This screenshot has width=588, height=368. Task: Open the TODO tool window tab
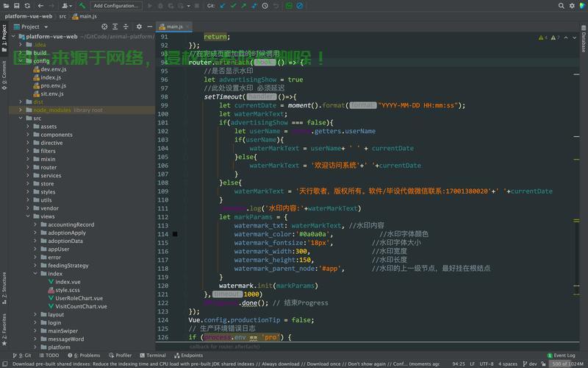(49, 355)
